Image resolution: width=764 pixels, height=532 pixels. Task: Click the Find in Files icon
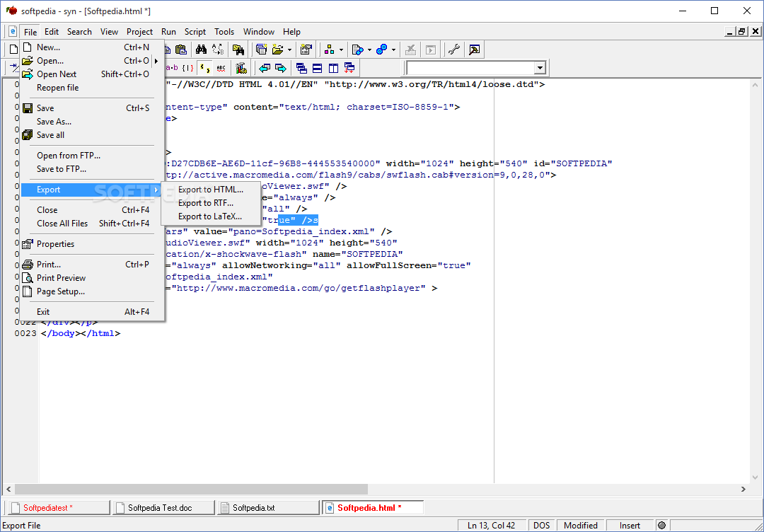[x=238, y=50]
